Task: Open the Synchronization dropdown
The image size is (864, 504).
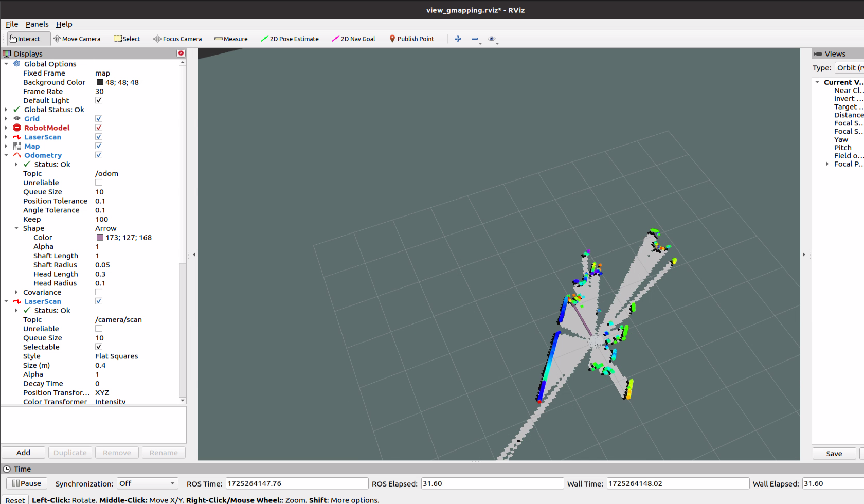Action: (147, 483)
